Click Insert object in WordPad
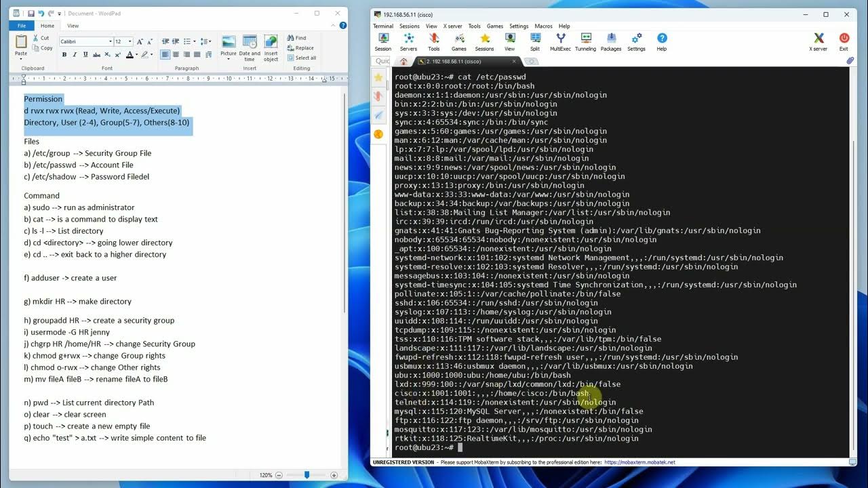Screen dimensions: 868x488 271,48
